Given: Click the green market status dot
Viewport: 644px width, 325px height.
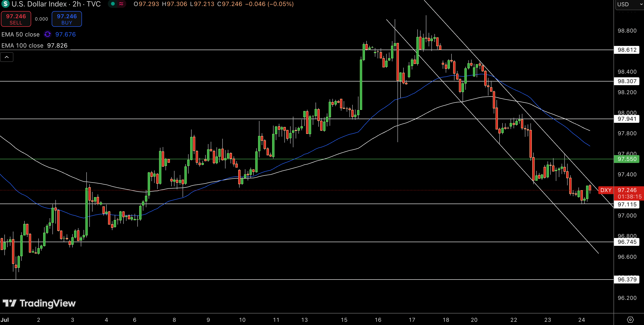Looking at the screenshot, I should 113,4.
